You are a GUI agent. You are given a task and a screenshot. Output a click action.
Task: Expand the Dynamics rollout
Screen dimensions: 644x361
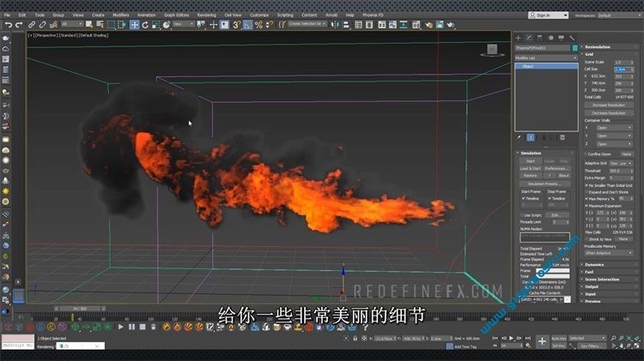594,265
